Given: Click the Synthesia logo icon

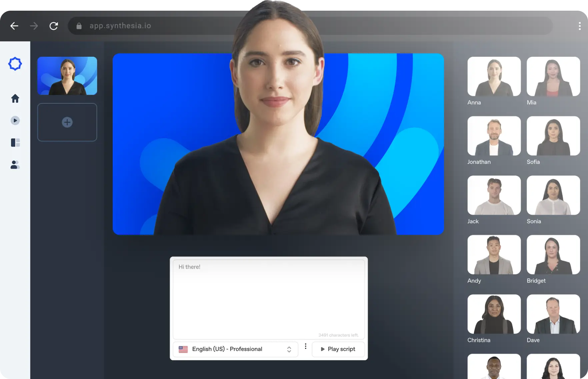Looking at the screenshot, I should (15, 64).
